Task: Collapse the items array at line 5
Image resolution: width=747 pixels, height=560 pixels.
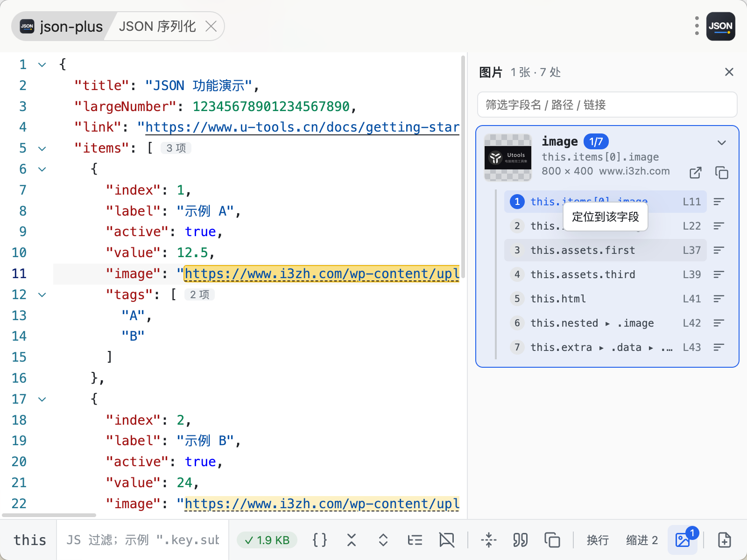Action: coord(42,148)
